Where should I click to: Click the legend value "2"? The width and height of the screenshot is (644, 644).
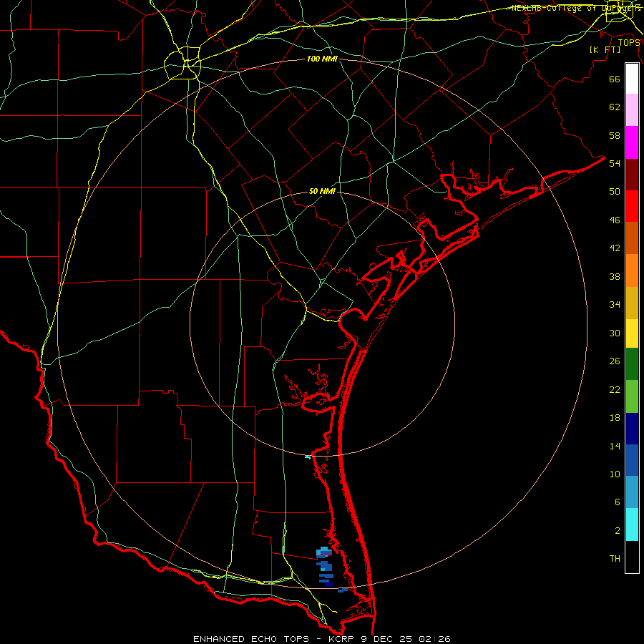coord(617,531)
